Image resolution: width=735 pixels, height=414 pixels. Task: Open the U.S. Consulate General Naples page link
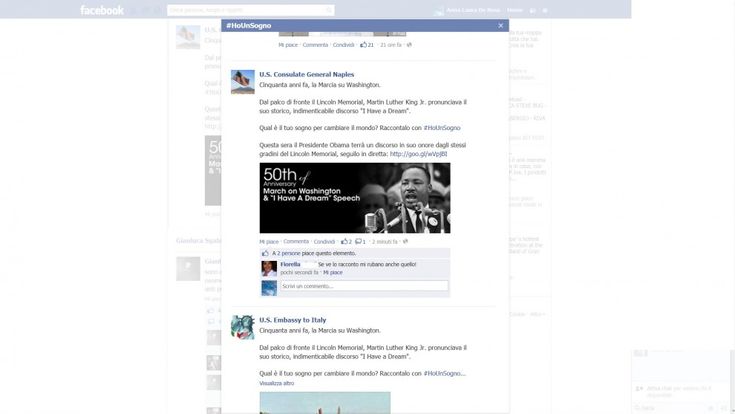307,74
